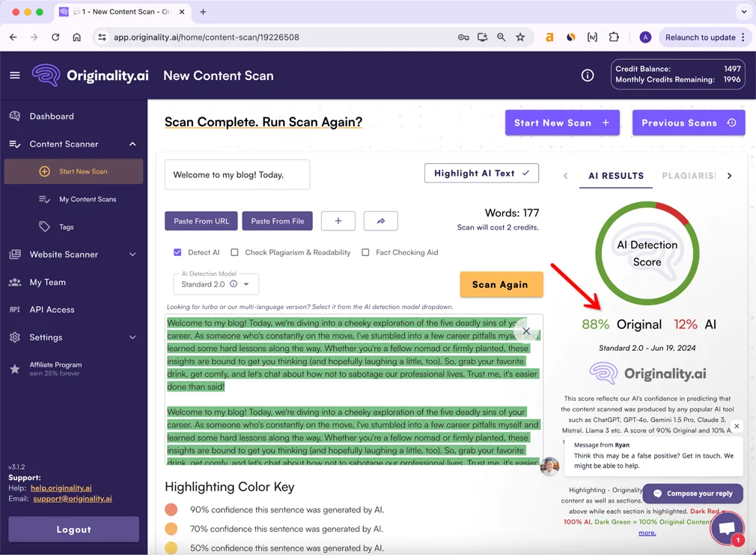Bookmark this page with star icon
Viewport: 756px width, 555px height.
520,37
